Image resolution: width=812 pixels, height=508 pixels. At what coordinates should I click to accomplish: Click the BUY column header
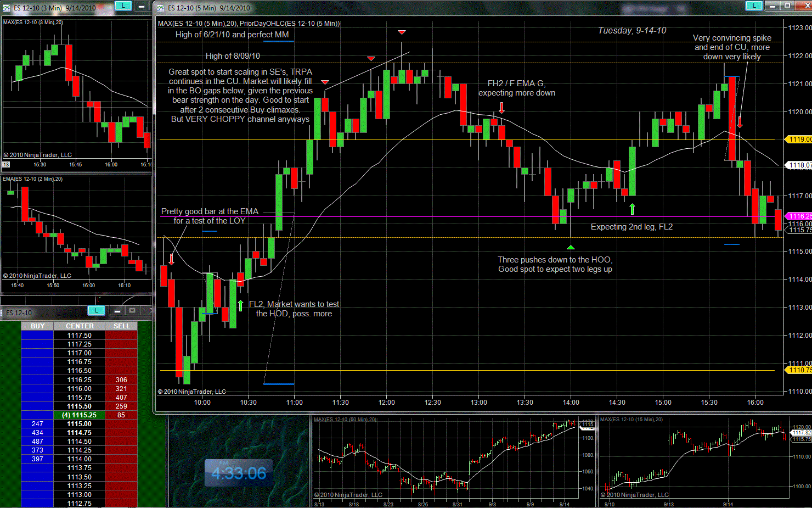point(37,326)
